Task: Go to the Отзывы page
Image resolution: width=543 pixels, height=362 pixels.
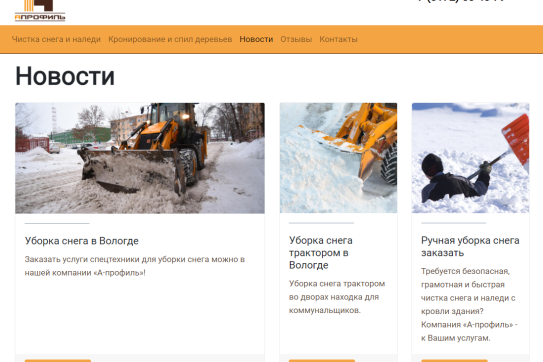Action: click(296, 39)
